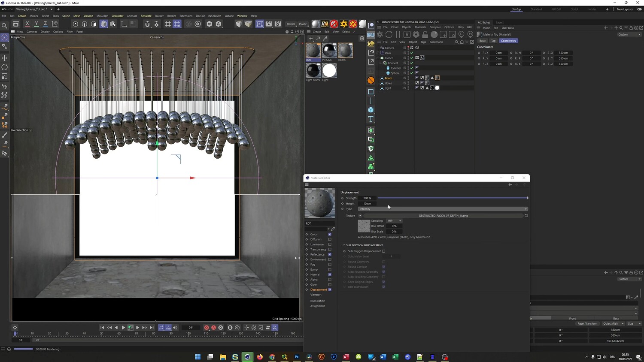Viewport: 644px width, 362px height.
Task: Play the animation forward
Action: click(x=123, y=328)
